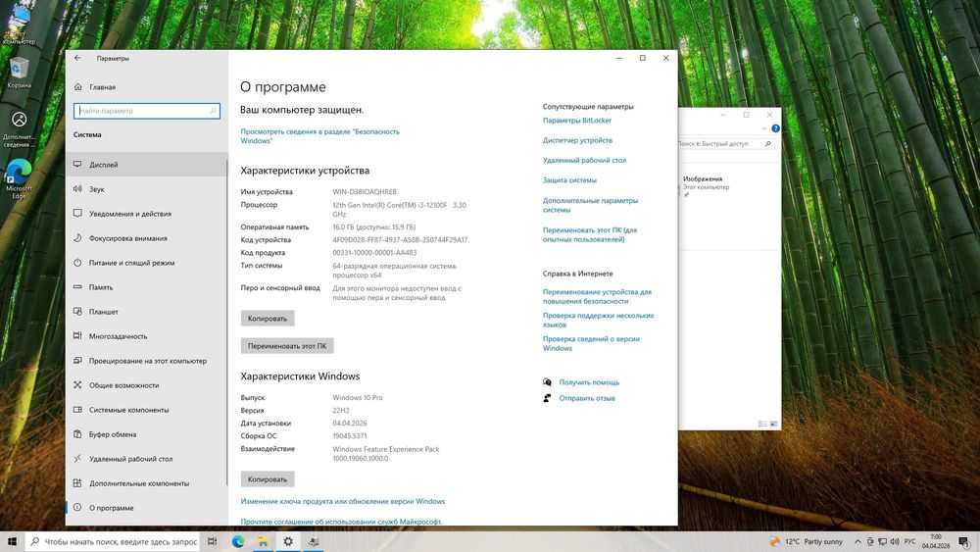This screenshot has width=980, height=552.
Task: Open Удаленный рабочий стол sidebar item
Action: (x=146, y=459)
